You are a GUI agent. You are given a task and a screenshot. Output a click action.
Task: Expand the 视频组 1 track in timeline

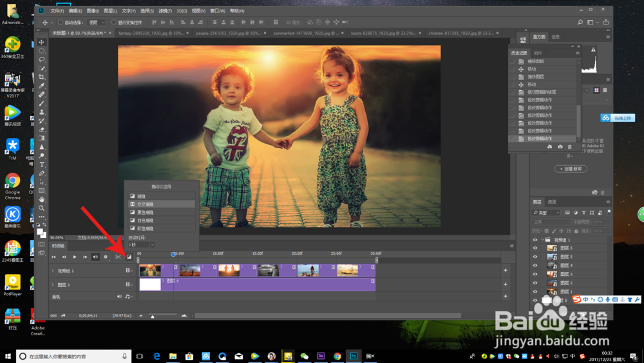point(53,271)
